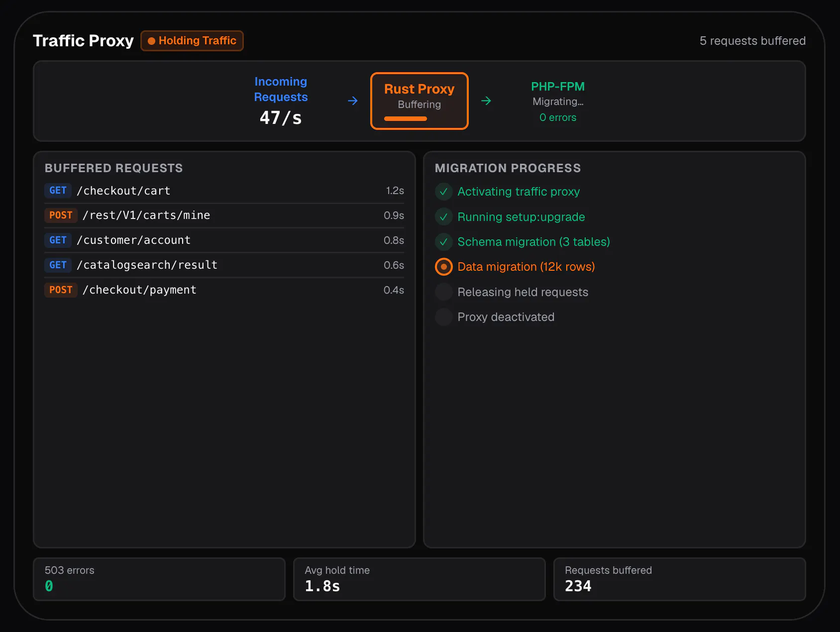Click the GET badge for /catalogsearch/result

[58, 265]
